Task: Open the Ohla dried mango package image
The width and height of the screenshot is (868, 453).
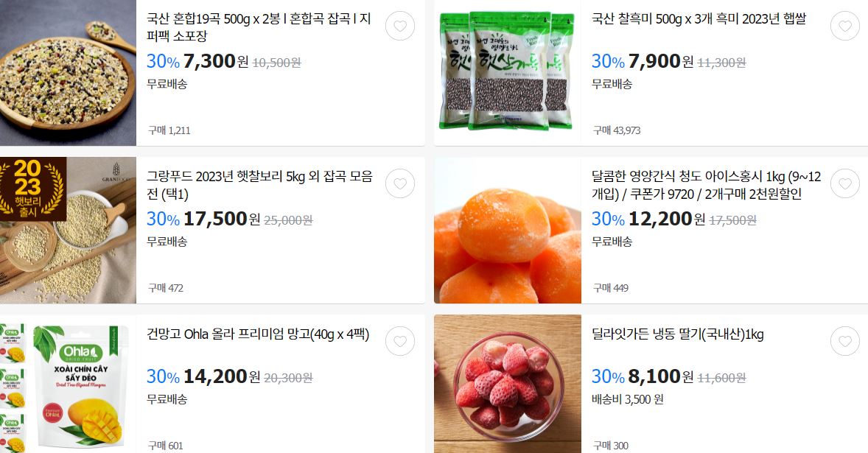Action: [x=68, y=384]
